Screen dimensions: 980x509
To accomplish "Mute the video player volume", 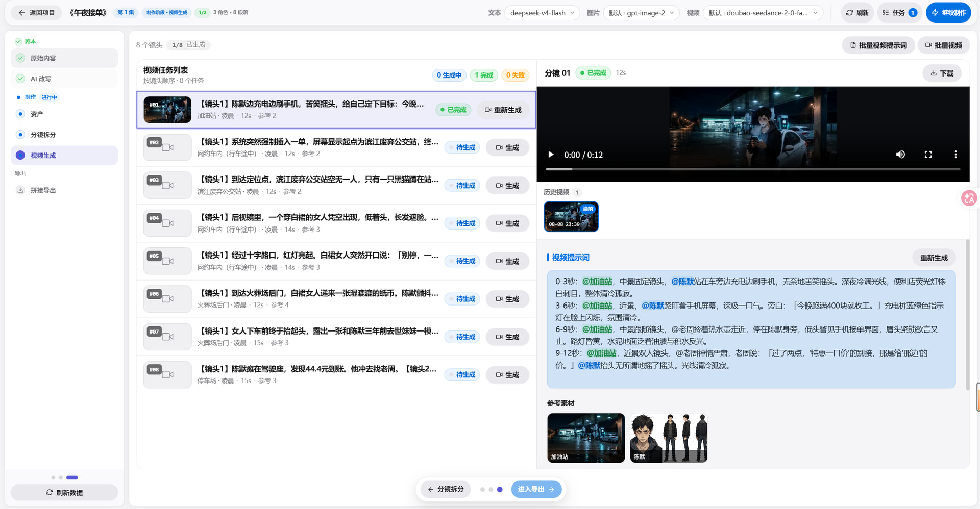I will (900, 155).
